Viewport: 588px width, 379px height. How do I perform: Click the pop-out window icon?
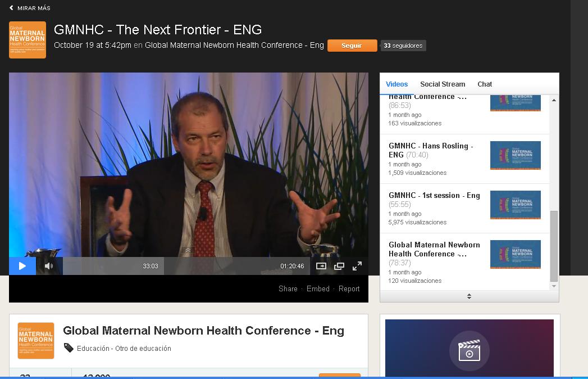(339, 266)
